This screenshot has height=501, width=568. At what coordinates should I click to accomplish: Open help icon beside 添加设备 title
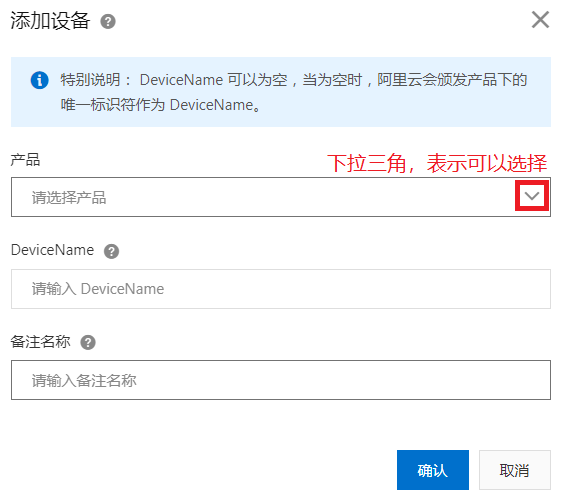coord(108,21)
